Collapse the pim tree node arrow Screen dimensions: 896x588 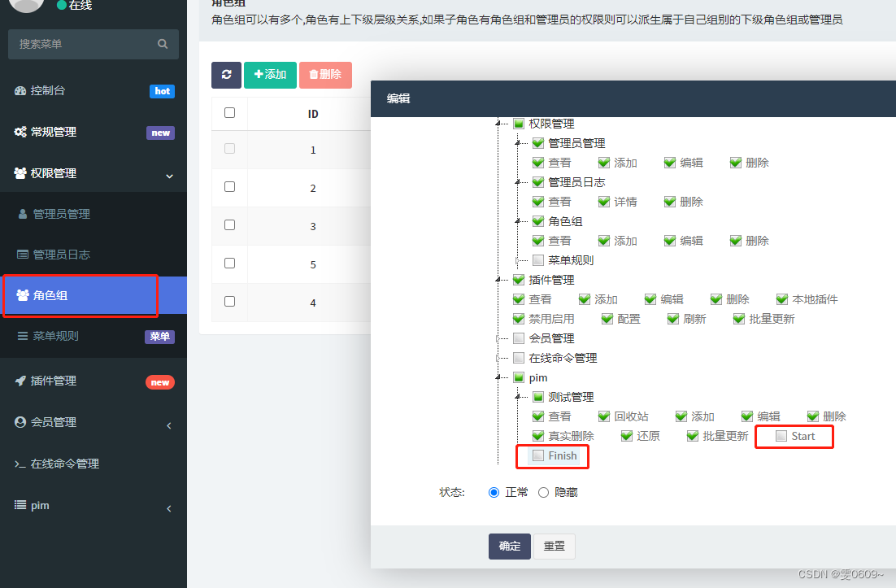[498, 377]
